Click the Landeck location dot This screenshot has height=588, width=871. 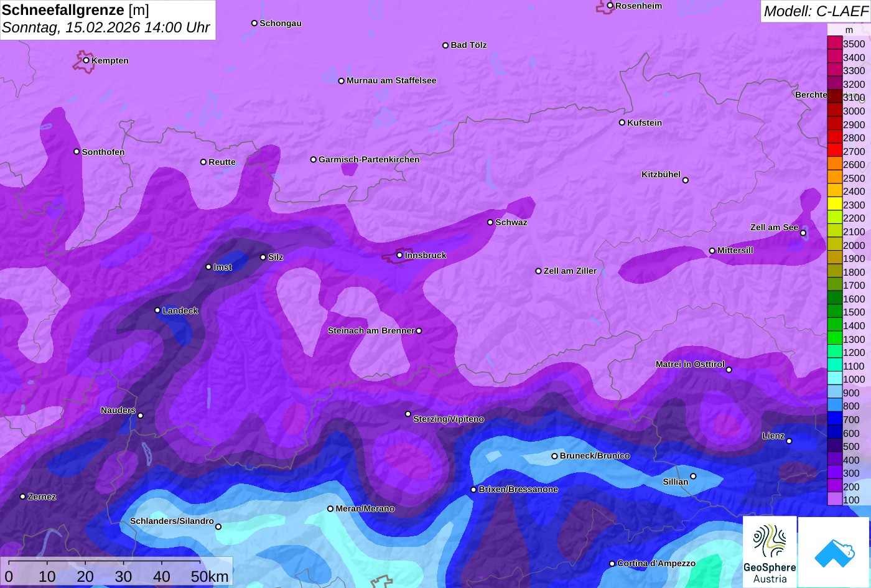pyautogui.click(x=157, y=310)
